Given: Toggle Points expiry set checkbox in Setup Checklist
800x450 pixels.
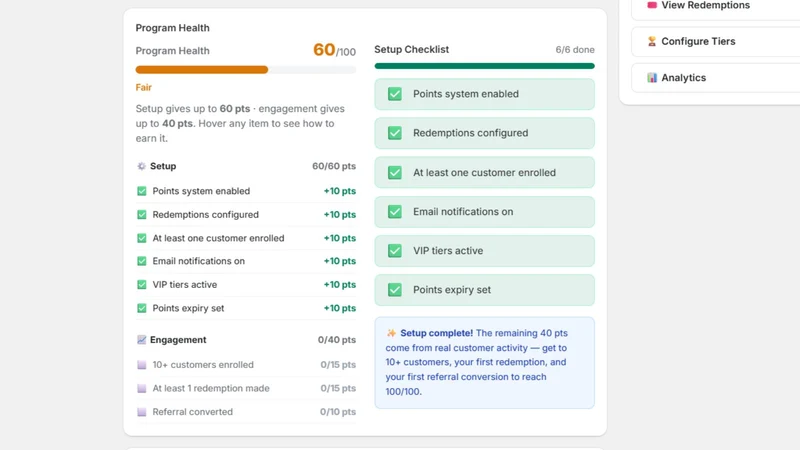Looking at the screenshot, I should click(x=394, y=290).
